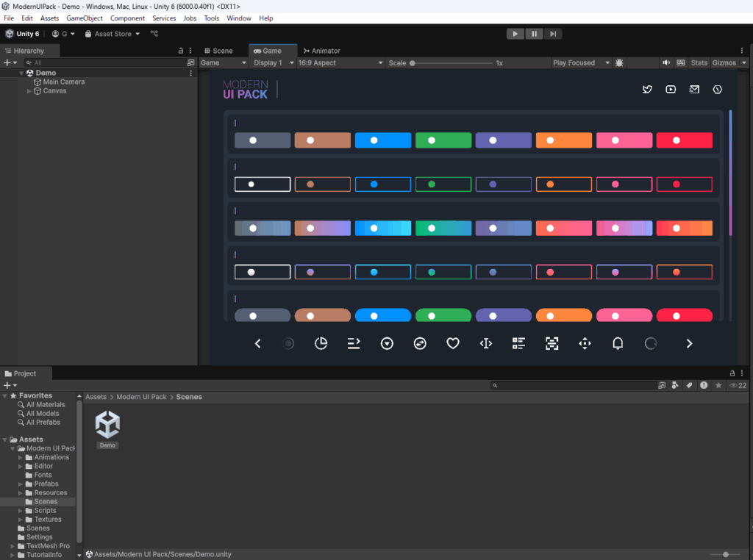
Task: Click the notification bell icon
Action: [x=618, y=344]
